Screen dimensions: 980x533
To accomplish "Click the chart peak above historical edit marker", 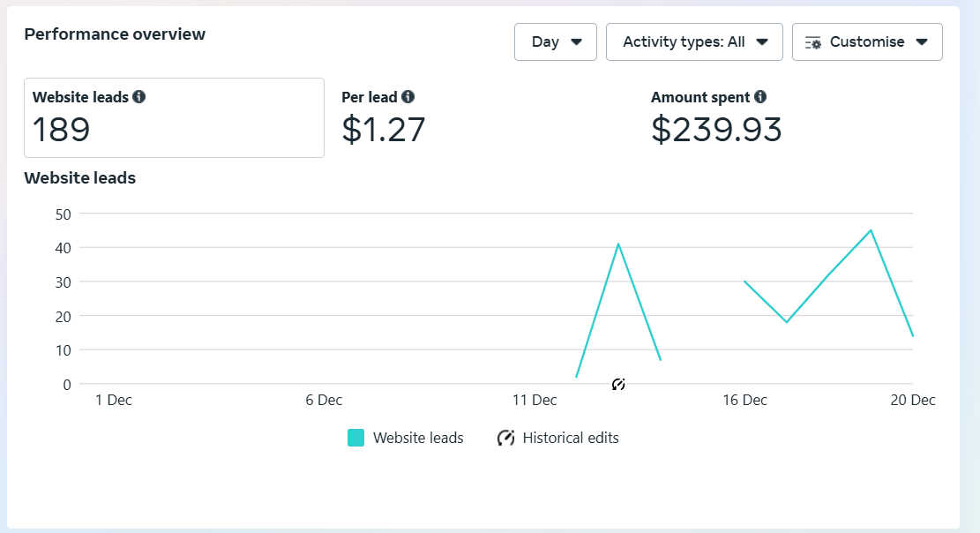I will [618, 244].
